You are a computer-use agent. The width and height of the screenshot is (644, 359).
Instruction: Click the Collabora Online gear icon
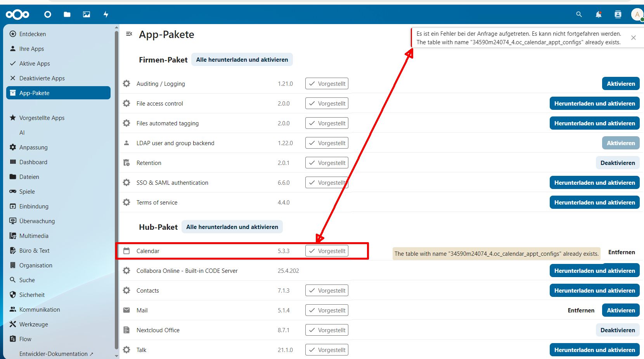coord(126,271)
